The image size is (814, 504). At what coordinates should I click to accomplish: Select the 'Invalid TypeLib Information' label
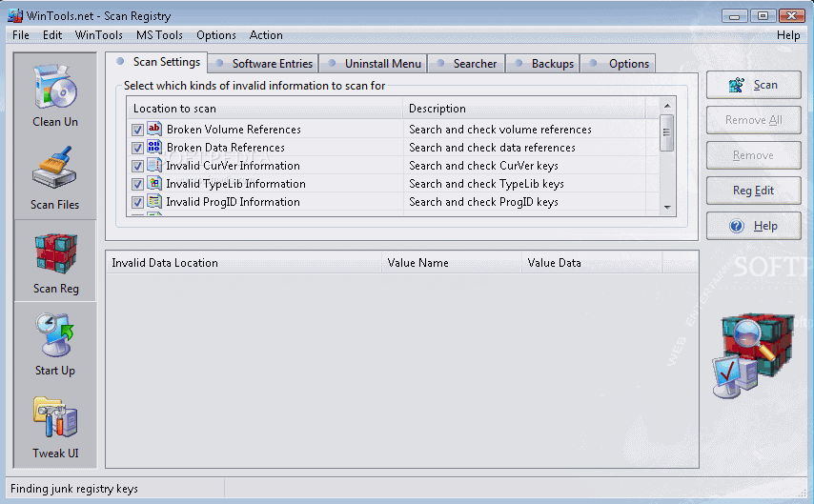tap(235, 184)
